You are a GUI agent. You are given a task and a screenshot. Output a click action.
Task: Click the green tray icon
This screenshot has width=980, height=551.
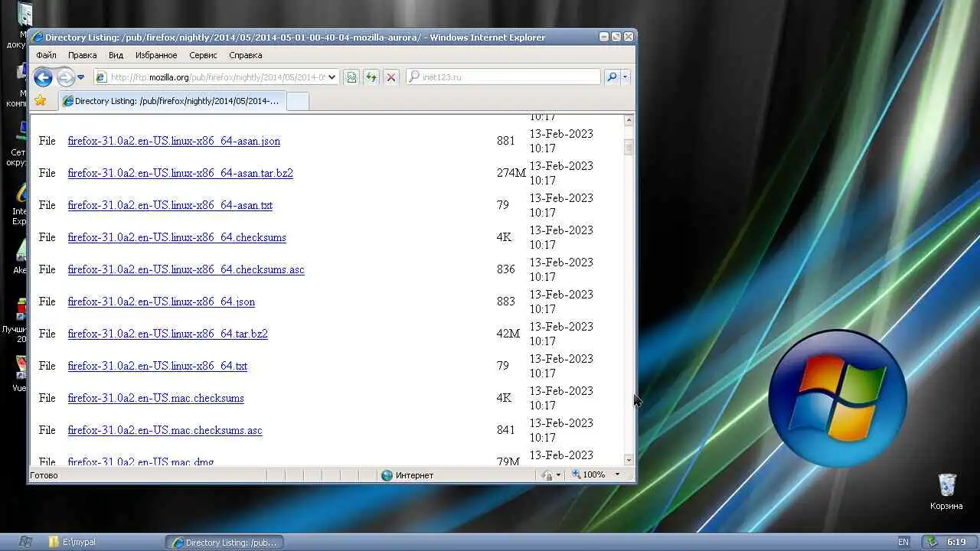tap(932, 542)
